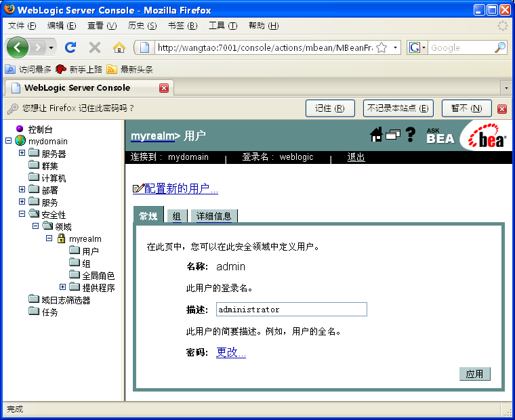Click the open-in-new-window icon in header

point(393,134)
